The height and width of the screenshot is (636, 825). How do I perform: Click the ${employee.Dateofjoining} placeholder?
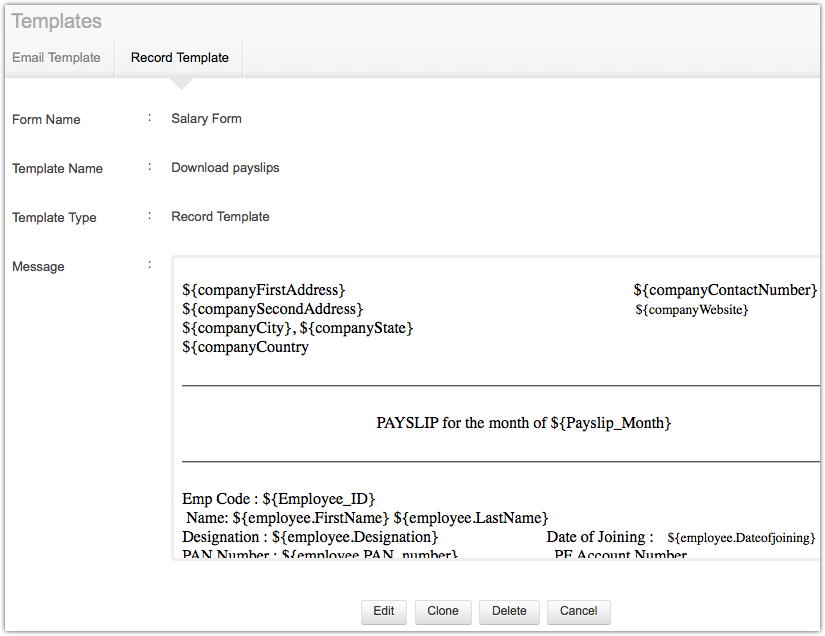click(741, 538)
